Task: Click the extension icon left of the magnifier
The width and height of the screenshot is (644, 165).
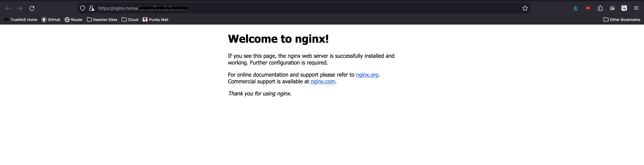Action: [612, 8]
